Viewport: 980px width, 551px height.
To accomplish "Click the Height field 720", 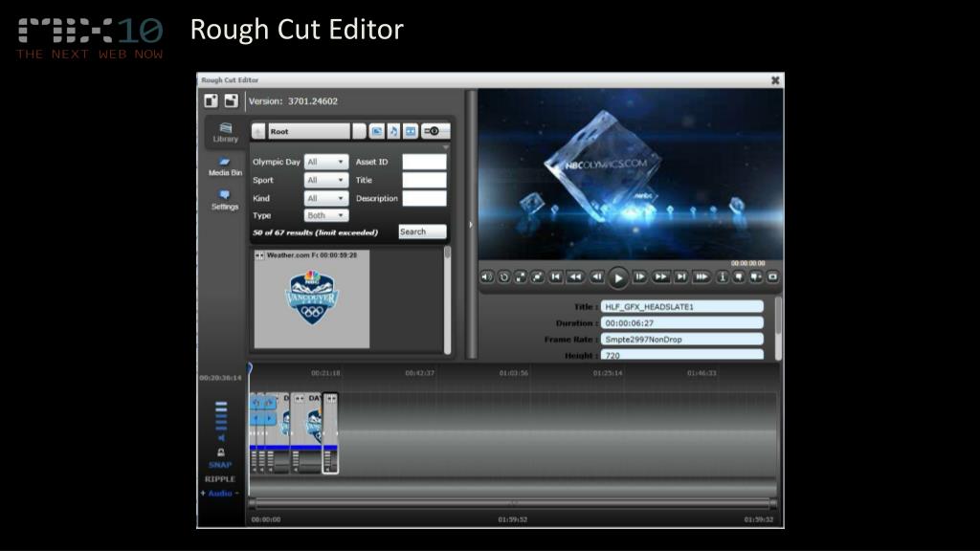I will pyautogui.click(x=681, y=355).
